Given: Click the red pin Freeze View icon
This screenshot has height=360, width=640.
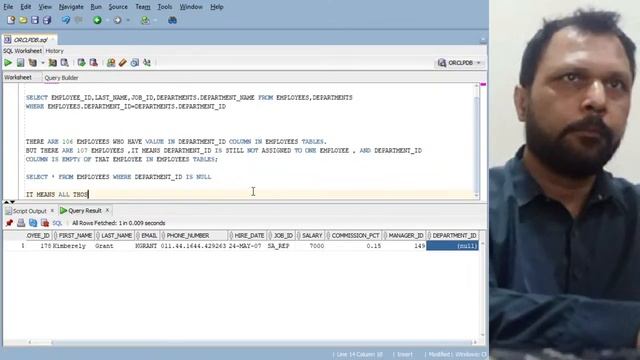Looking at the screenshot, I should (9, 223).
